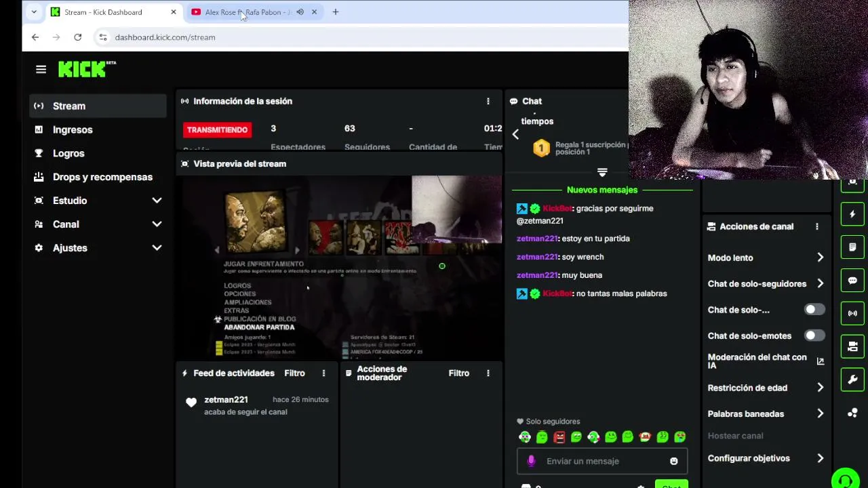View site information icon in address bar
Screen dimensions: 868x488
point(103,37)
